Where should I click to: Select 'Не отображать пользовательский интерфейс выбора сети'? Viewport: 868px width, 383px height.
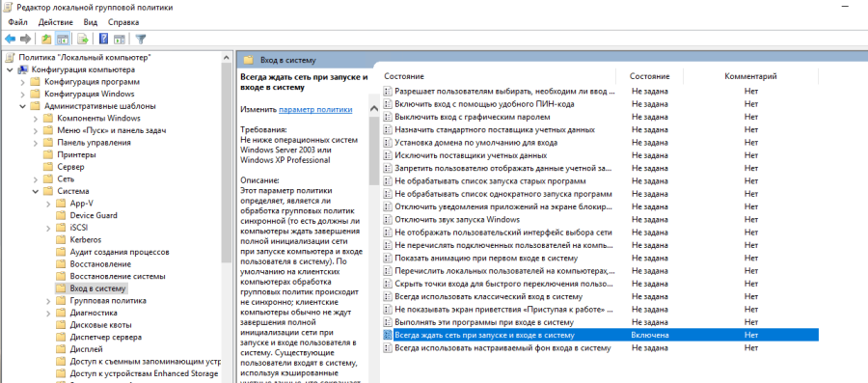click(x=504, y=233)
